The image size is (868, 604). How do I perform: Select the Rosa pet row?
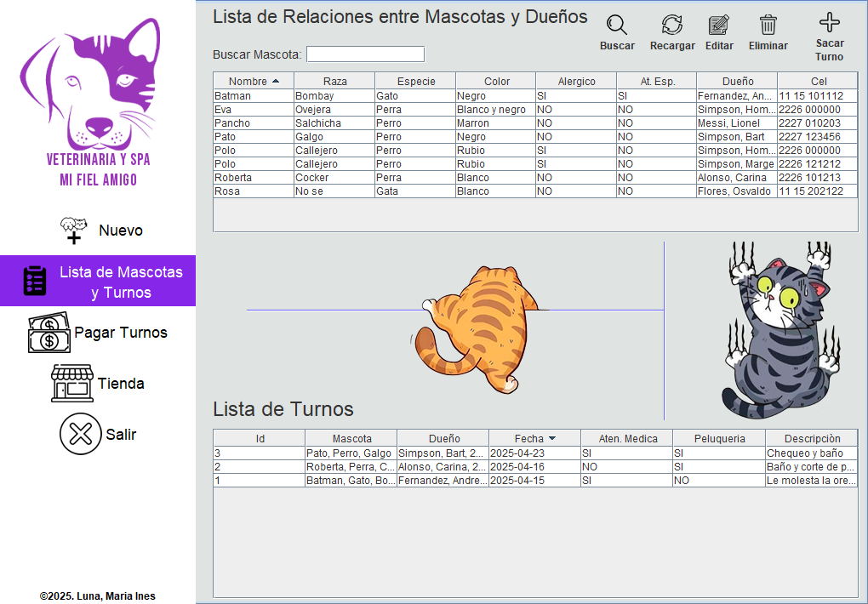coord(535,191)
